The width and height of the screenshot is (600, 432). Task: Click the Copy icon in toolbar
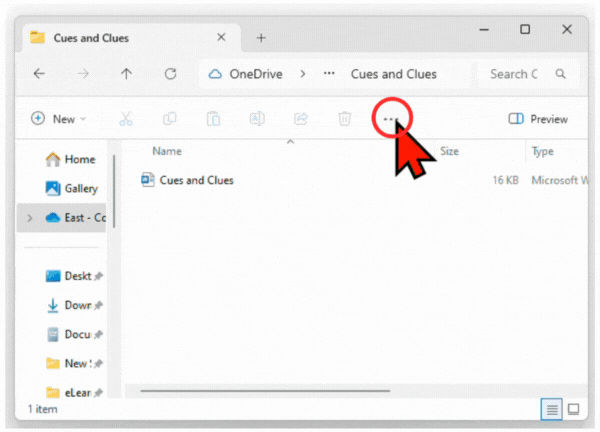[169, 119]
